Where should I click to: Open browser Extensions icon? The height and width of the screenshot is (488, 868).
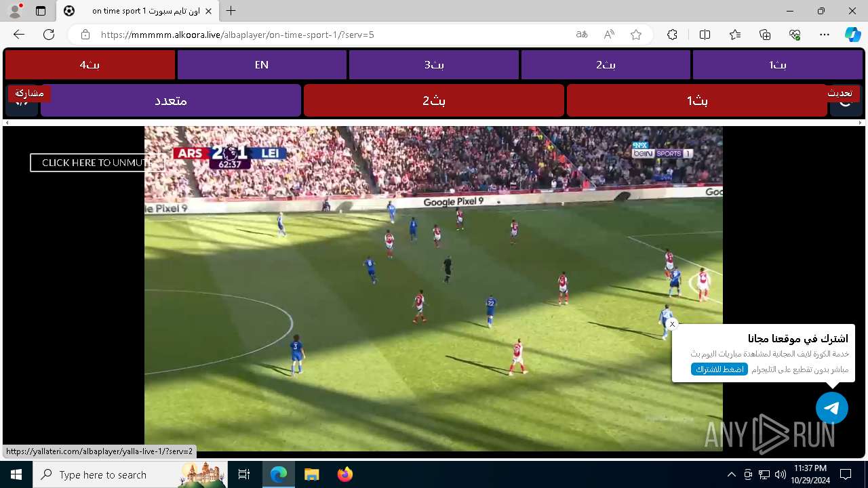pyautogui.click(x=672, y=35)
